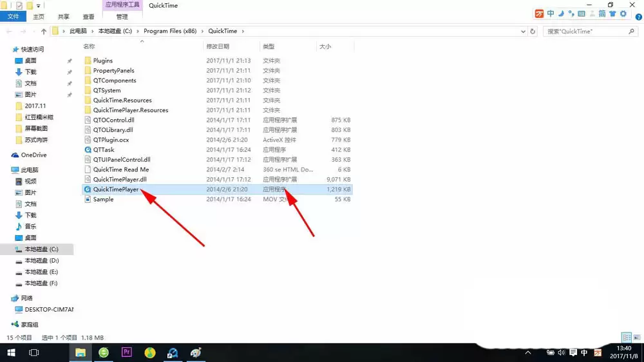The width and height of the screenshot is (644, 362).
Task: Switch to the 主页 ribbon tab
Action: point(39,17)
